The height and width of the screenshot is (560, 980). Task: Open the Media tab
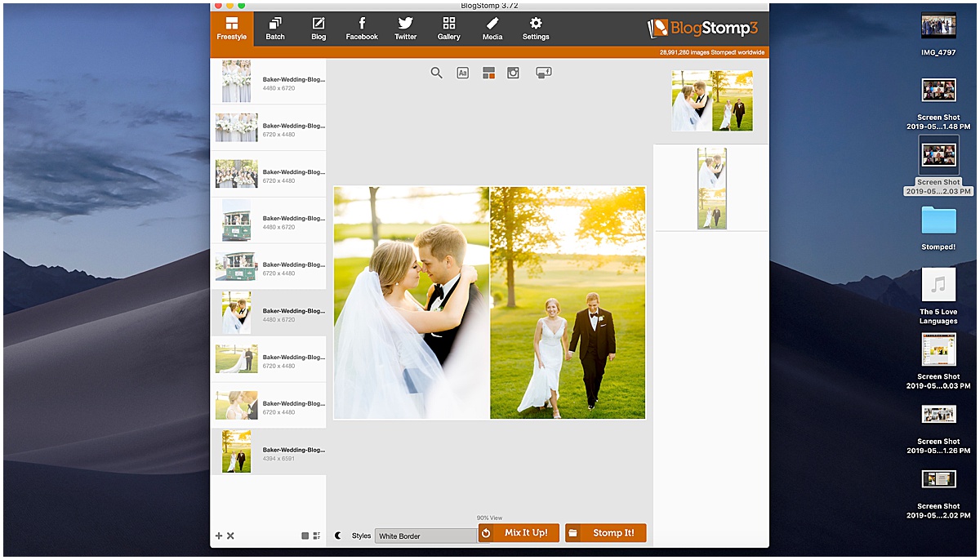coord(492,29)
